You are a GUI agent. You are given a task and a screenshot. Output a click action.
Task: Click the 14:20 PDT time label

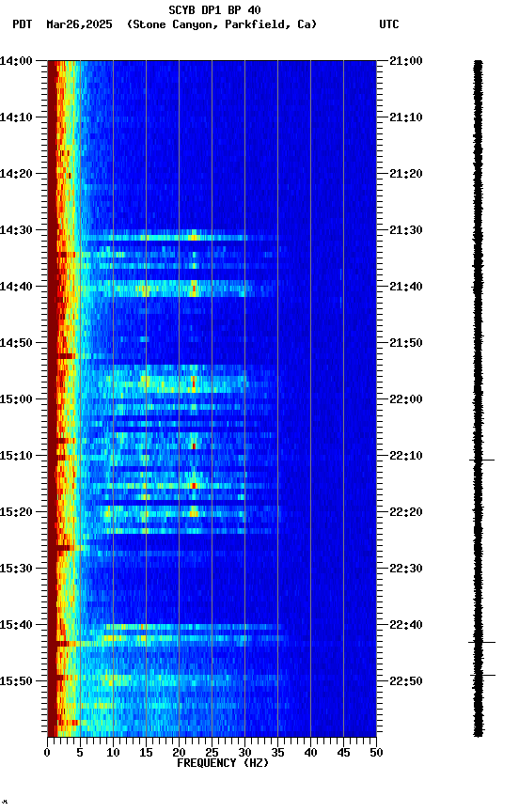pos(16,174)
